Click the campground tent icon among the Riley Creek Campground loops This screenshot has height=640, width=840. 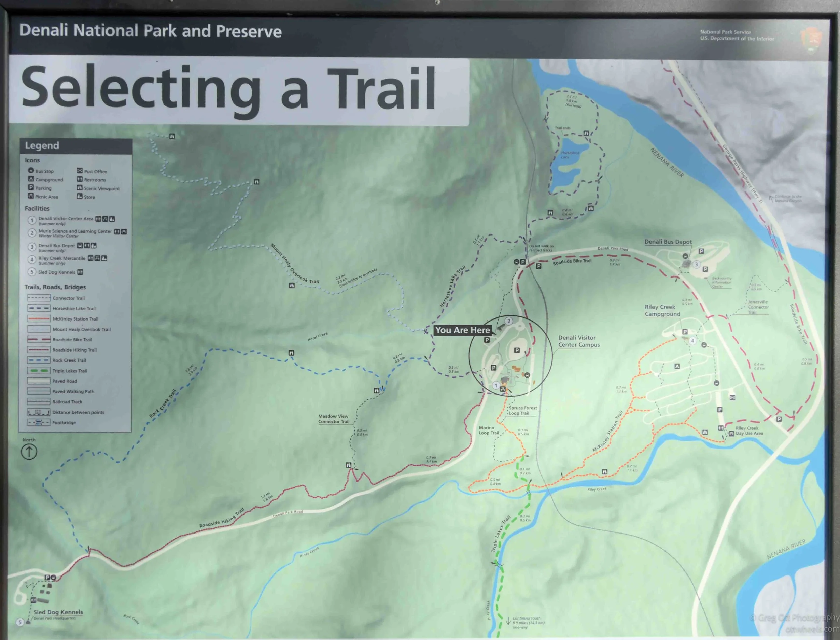point(677,366)
